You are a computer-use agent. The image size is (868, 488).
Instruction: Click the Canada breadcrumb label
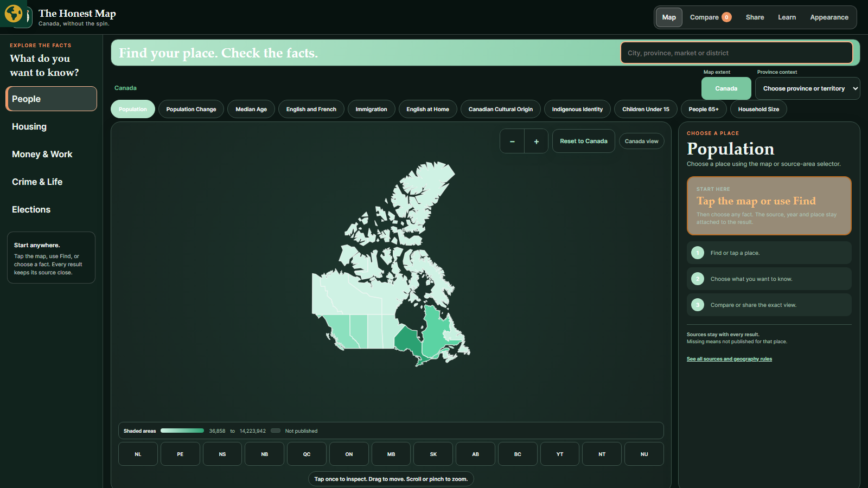pyautogui.click(x=125, y=88)
